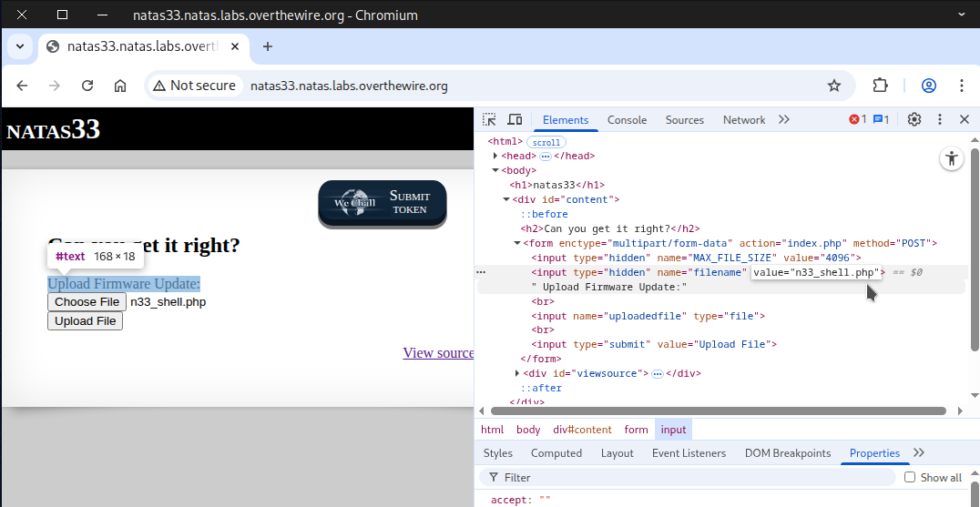Open the browser extensions puzzle icon
The width and height of the screenshot is (980, 507).
click(880, 86)
